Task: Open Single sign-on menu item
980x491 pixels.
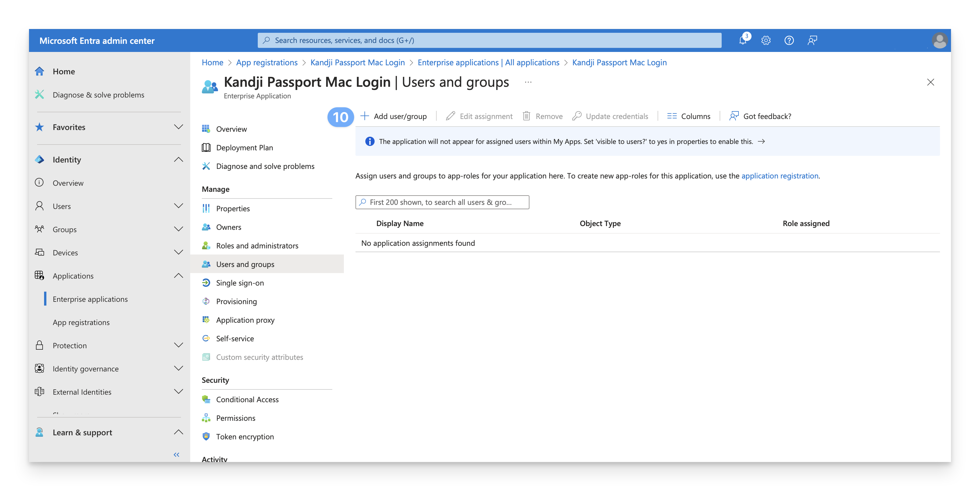Action: (240, 283)
